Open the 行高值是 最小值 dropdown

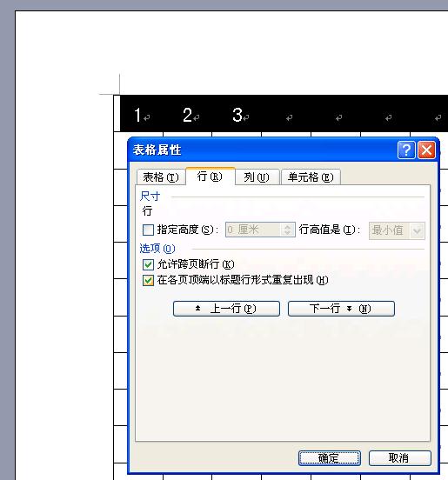[x=397, y=230]
